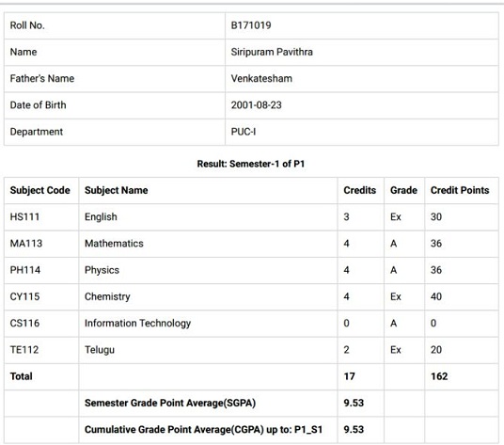This screenshot has height=445, width=504.
Task: Click the Subject Name column header
Action: tap(116, 190)
